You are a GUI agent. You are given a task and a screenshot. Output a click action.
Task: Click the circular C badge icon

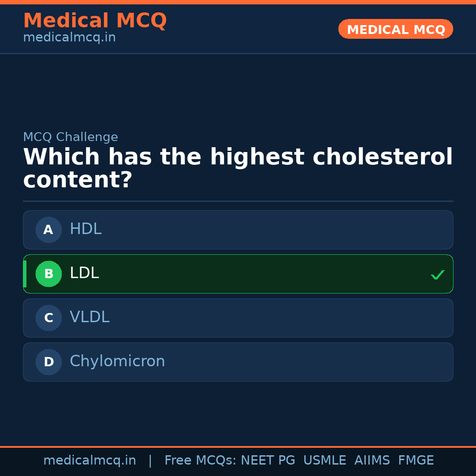coord(48,318)
